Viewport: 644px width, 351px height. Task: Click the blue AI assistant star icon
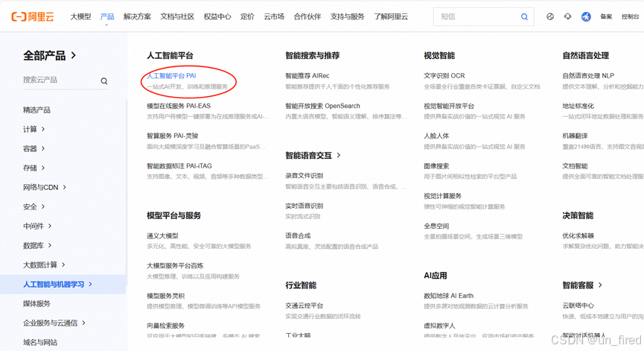point(586,16)
